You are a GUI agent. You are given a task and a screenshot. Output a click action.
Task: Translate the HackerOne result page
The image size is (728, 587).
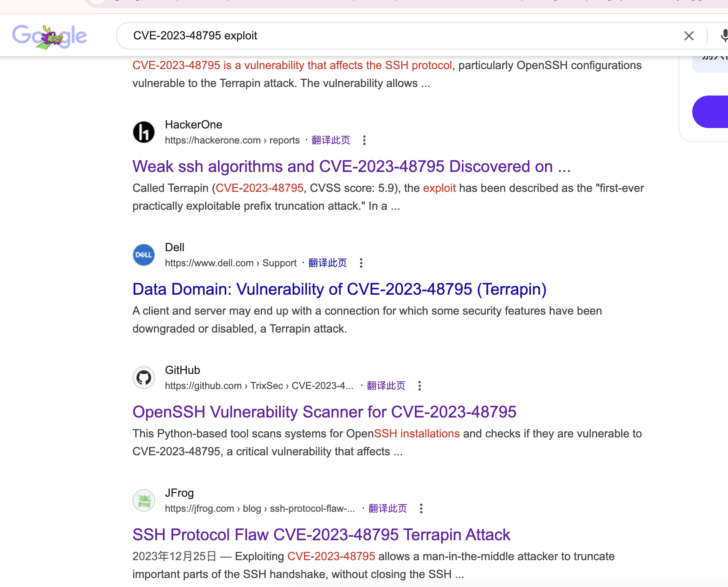tap(331, 140)
